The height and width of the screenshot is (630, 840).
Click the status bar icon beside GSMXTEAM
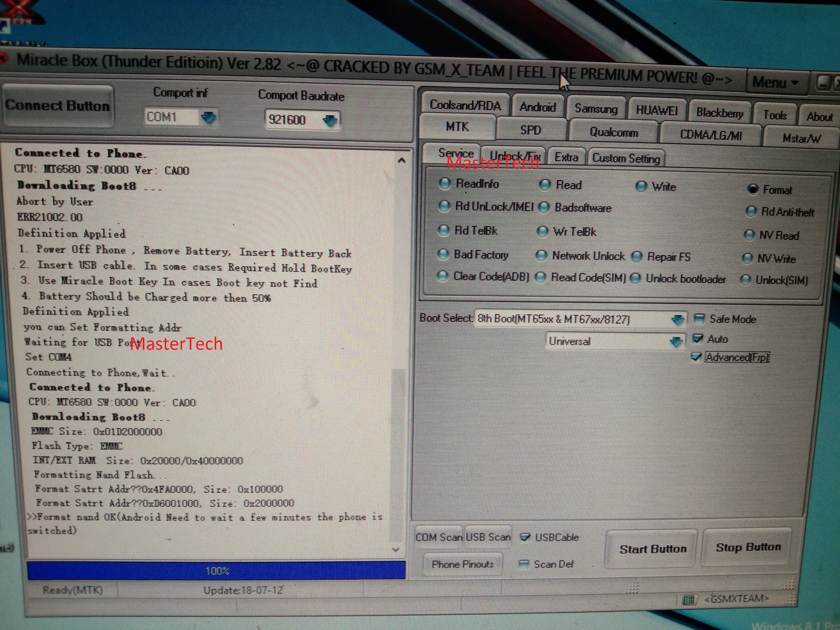pos(688,600)
